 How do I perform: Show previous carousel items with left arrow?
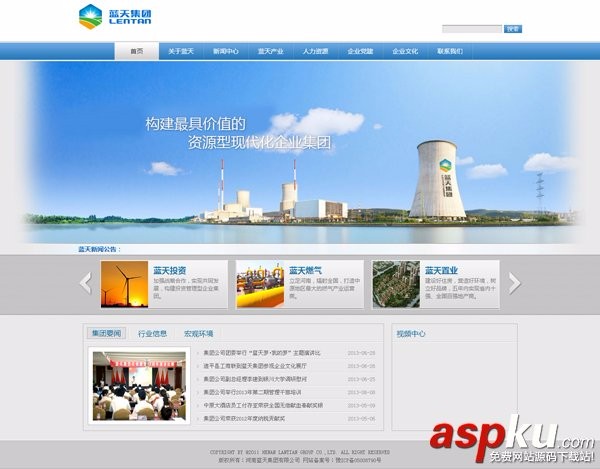(x=86, y=283)
